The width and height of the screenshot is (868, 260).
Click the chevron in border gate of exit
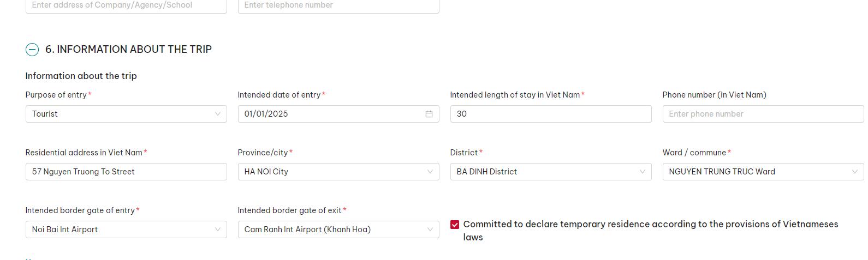(x=430, y=229)
